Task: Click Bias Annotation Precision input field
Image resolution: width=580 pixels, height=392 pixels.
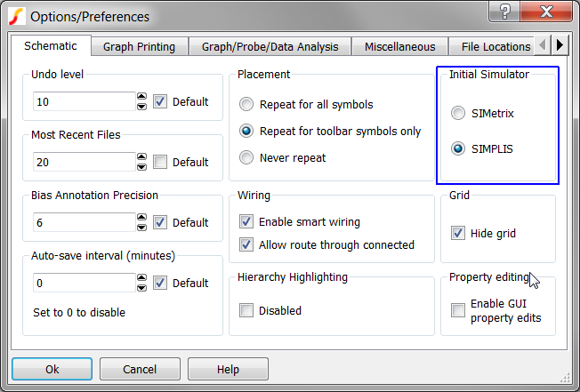Action: click(85, 222)
